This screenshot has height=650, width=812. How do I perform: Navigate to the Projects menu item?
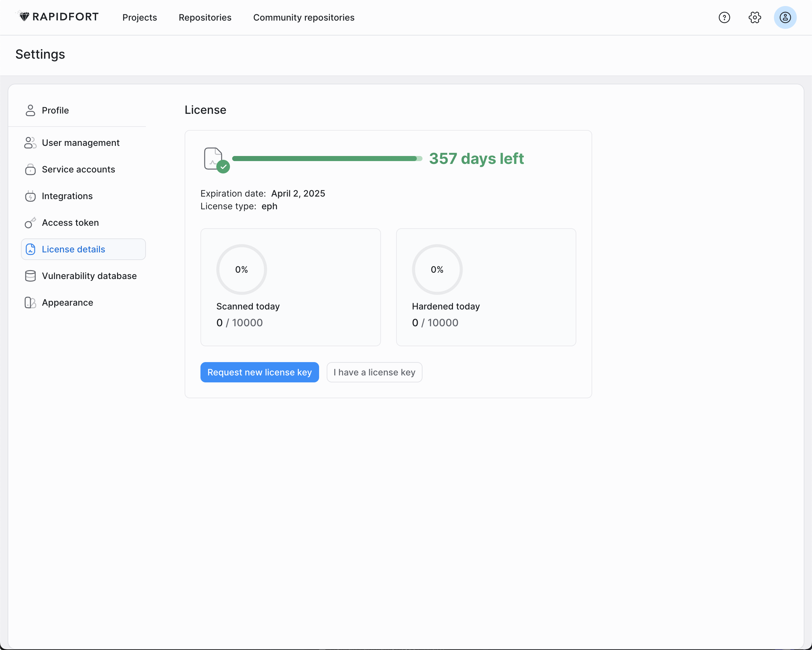coord(139,17)
